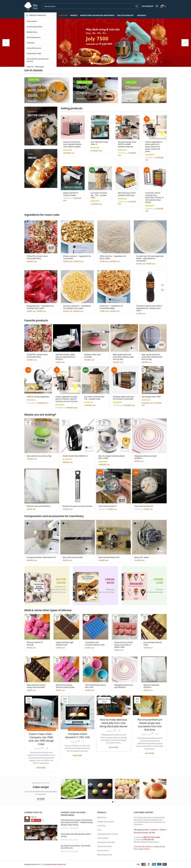Go to next banner slide arrow
The height and width of the screenshot is (868, 191).
tap(185, 42)
